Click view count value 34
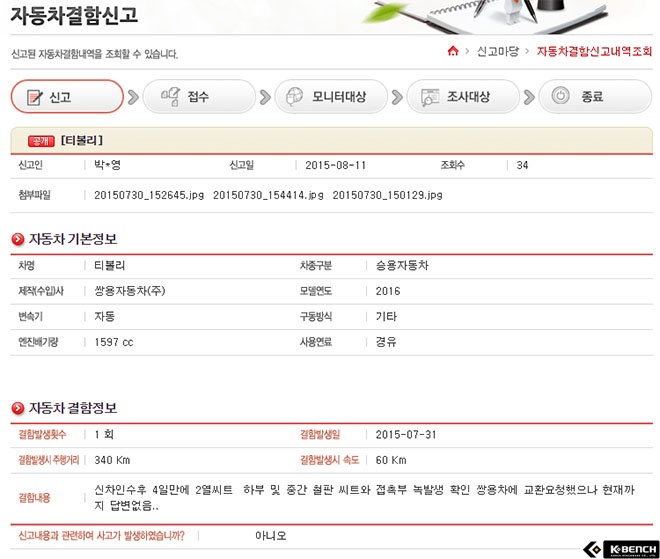The image size is (660, 559). [x=522, y=165]
